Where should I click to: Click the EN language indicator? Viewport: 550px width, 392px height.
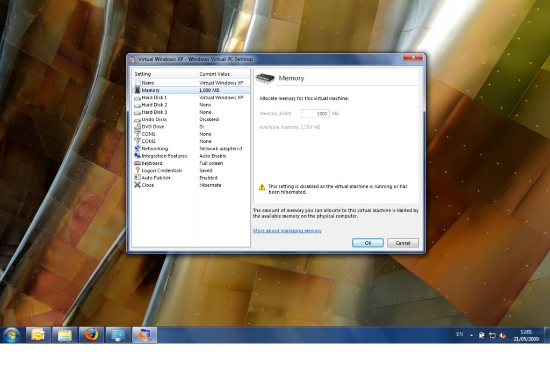coord(459,334)
